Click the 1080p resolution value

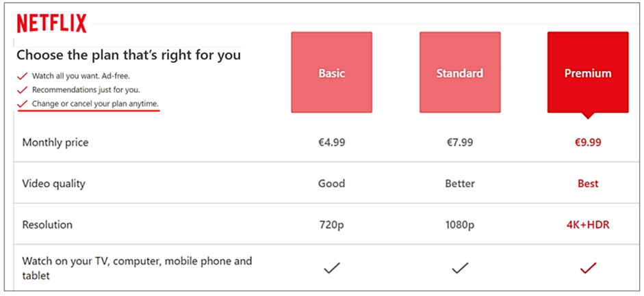460,224
